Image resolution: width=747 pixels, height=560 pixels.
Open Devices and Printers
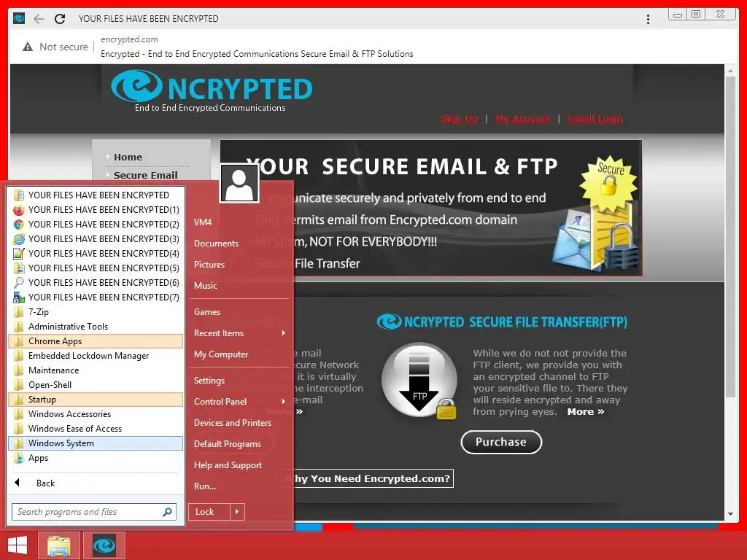pos(233,423)
